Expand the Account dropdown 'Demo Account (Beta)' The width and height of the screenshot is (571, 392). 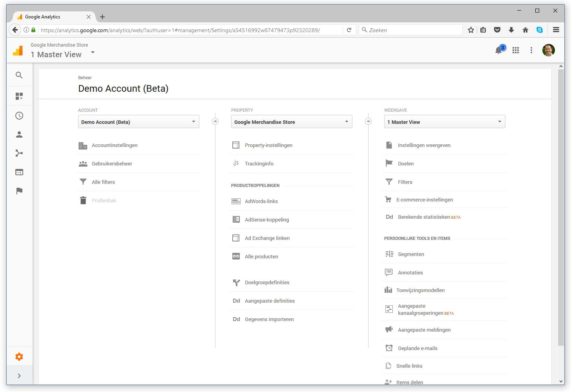coord(139,122)
